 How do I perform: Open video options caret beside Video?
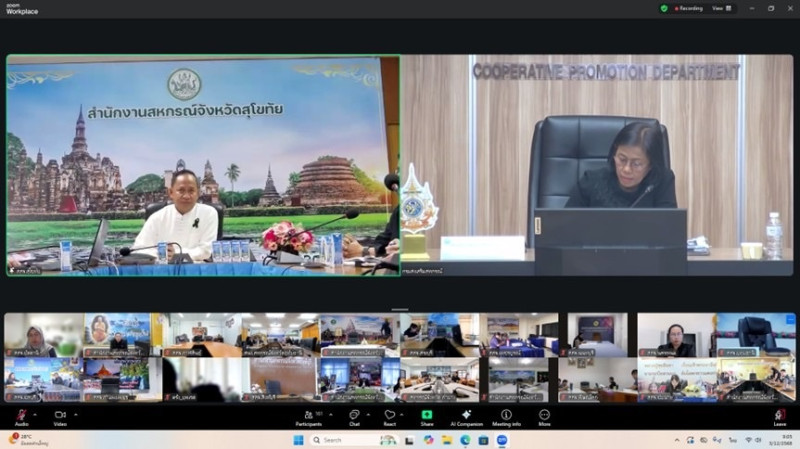76,412
